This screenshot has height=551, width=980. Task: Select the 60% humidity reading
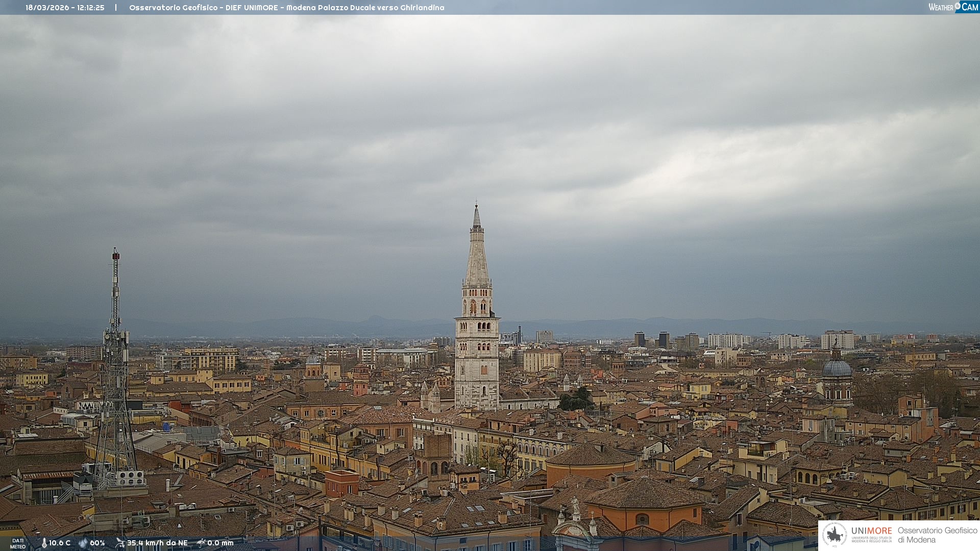(x=97, y=543)
